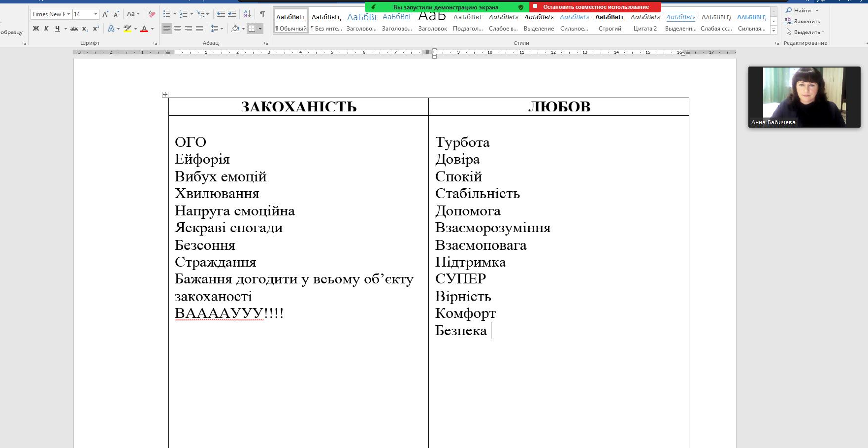Toggle italic formatting (К)

point(46,29)
